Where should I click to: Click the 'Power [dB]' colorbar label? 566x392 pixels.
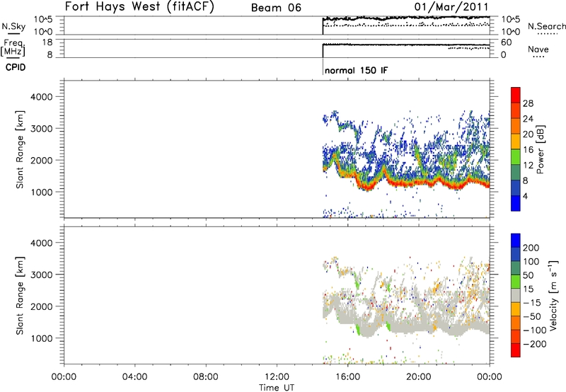point(541,149)
